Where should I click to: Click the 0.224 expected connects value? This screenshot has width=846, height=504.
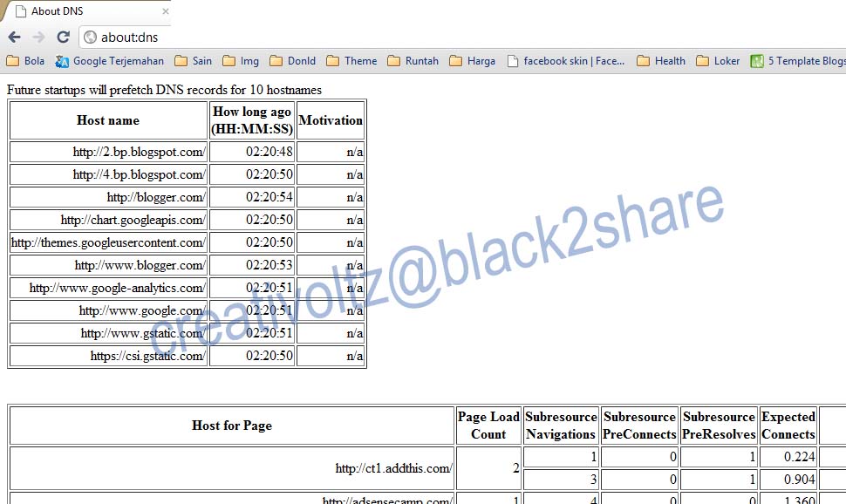click(799, 457)
